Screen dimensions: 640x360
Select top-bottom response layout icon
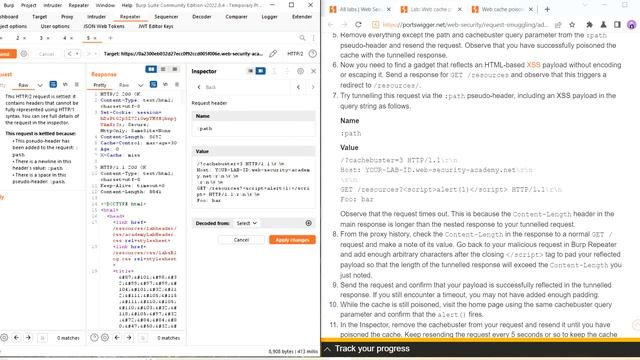[163, 70]
